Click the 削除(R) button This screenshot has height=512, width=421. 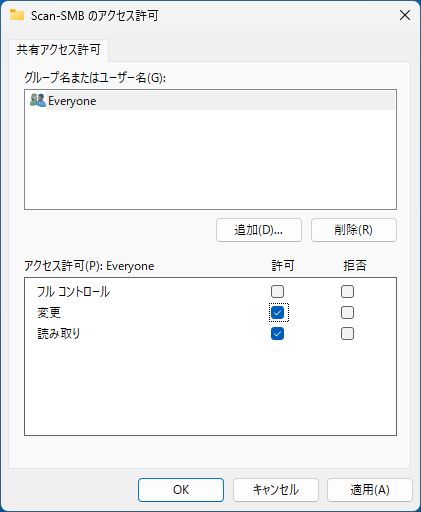pyautogui.click(x=354, y=230)
